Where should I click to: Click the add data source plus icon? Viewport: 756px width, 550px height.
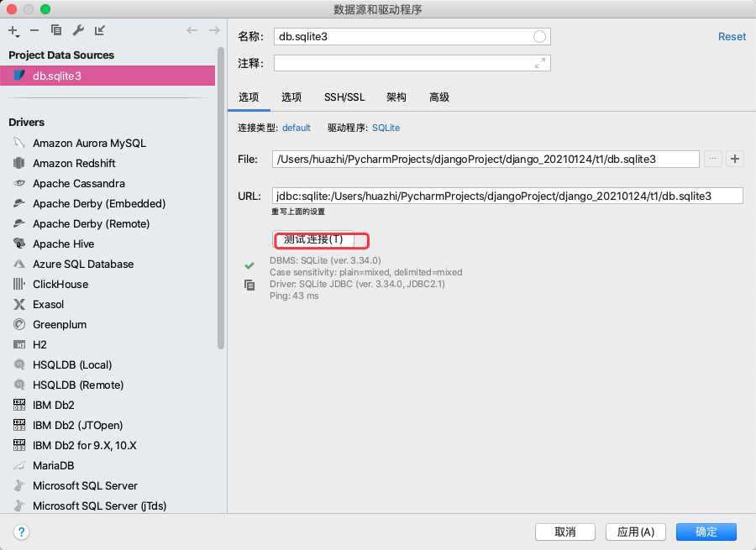point(13,31)
